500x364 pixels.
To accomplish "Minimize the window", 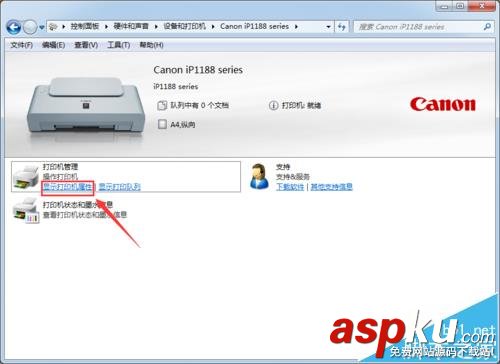I will (x=443, y=6).
